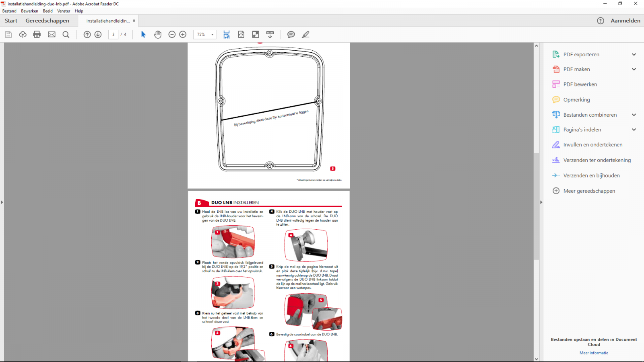Screen dimensions: 644x362
Task: Click the email envelope icon
Action: (x=52, y=35)
